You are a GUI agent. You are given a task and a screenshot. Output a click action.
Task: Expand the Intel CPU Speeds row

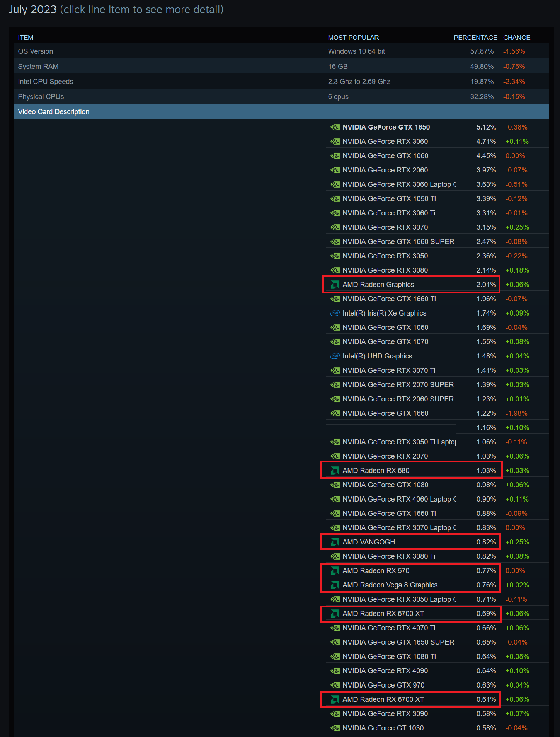click(281, 82)
